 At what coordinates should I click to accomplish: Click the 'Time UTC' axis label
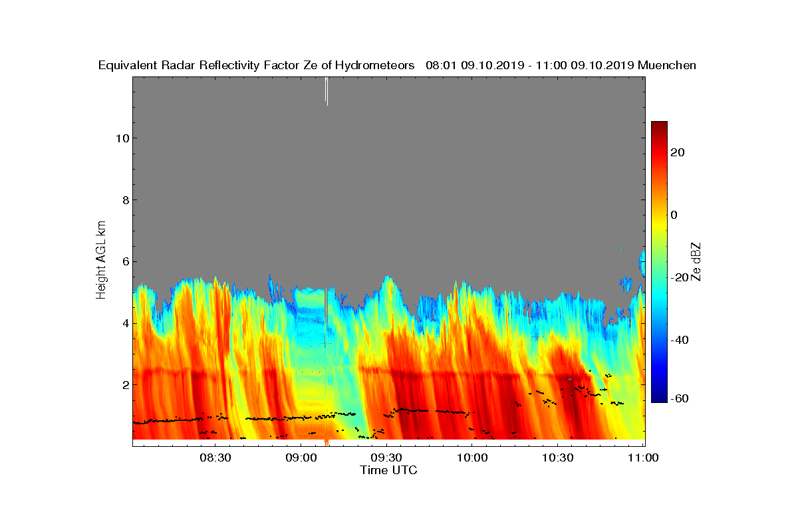click(389, 470)
